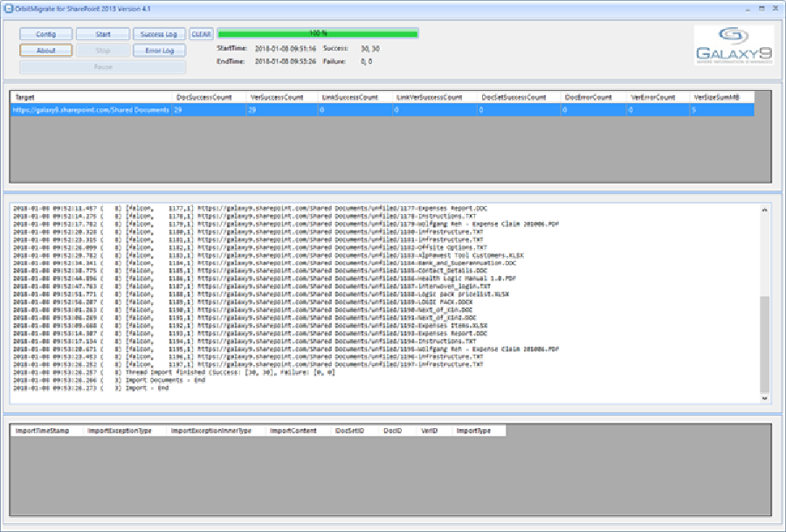Sort by the Target column header
Viewport: 786px width, 532px height.
[x=91, y=97]
